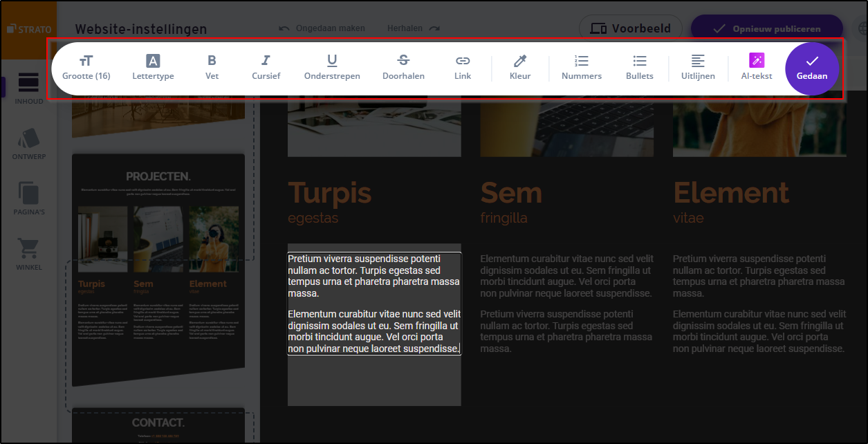Select the Projecten section thumbnail
Screen dimensions: 868x444
[x=158, y=270]
